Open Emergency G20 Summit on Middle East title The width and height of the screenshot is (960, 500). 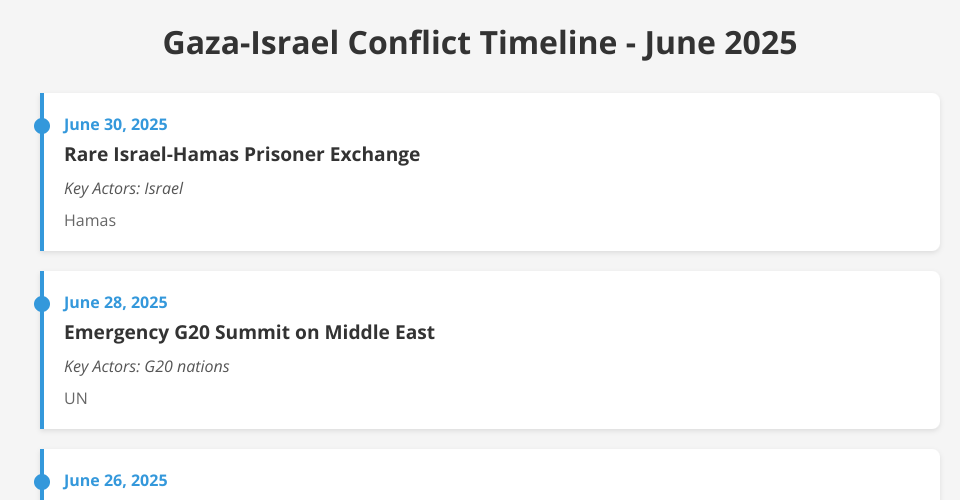tap(249, 332)
